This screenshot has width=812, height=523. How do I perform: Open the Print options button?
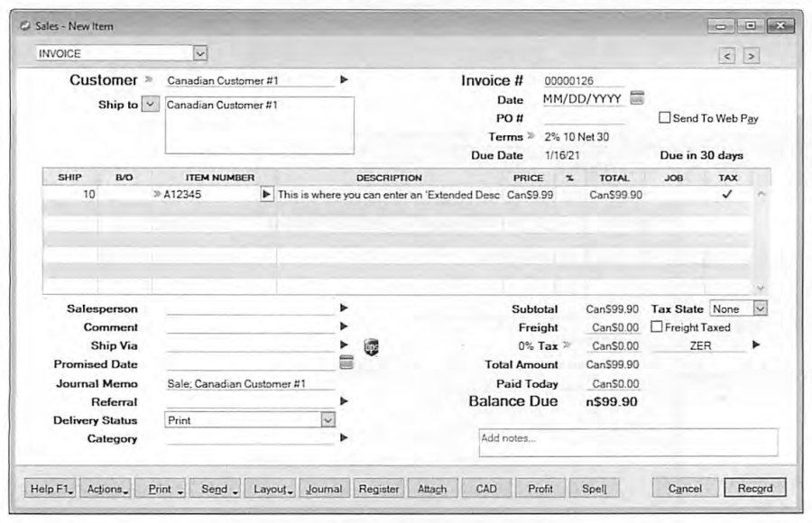coord(161,489)
